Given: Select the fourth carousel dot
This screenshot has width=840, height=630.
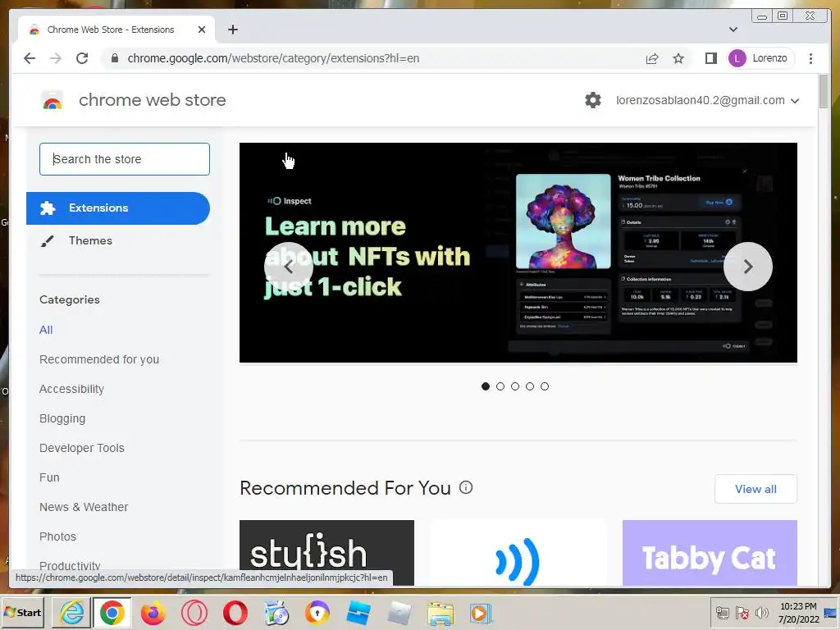Looking at the screenshot, I should pyautogui.click(x=530, y=386).
